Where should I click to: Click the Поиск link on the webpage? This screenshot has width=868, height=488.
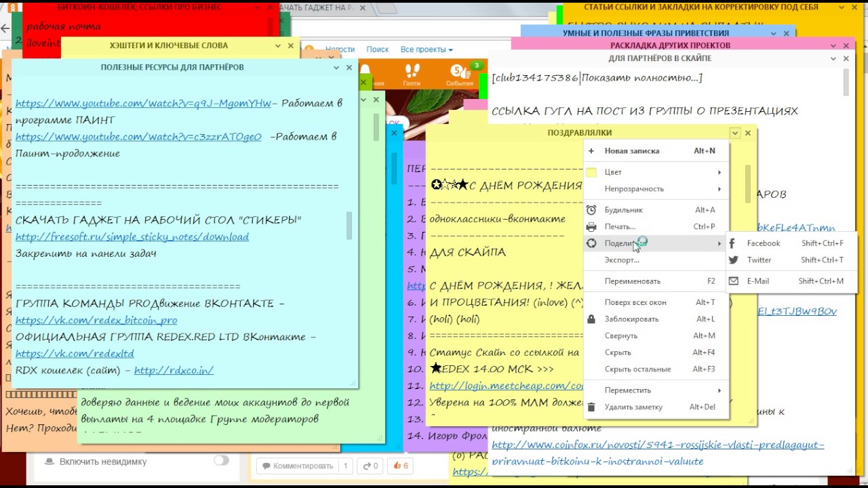click(x=378, y=49)
